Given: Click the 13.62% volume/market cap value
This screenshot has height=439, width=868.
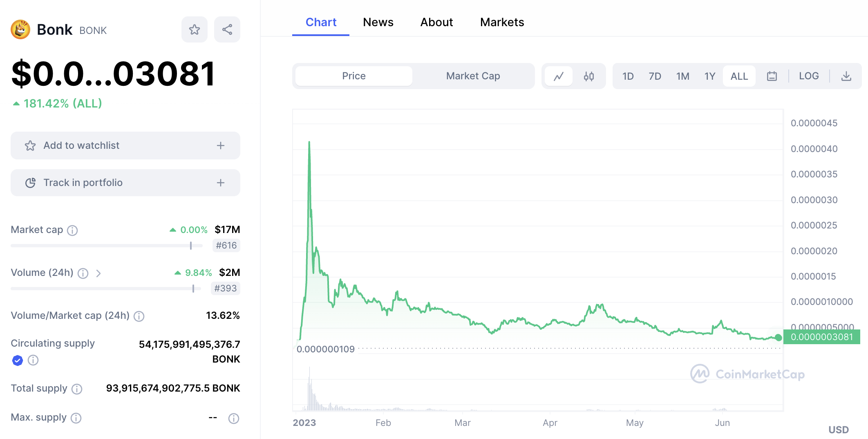Looking at the screenshot, I should coord(223,316).
